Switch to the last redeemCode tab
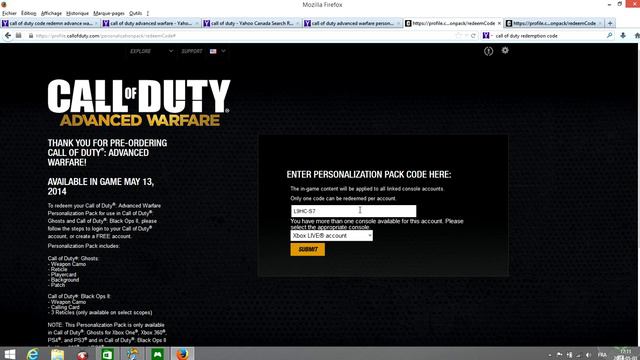Viewport: 640px width, 360px height. [x=554, y=23]
